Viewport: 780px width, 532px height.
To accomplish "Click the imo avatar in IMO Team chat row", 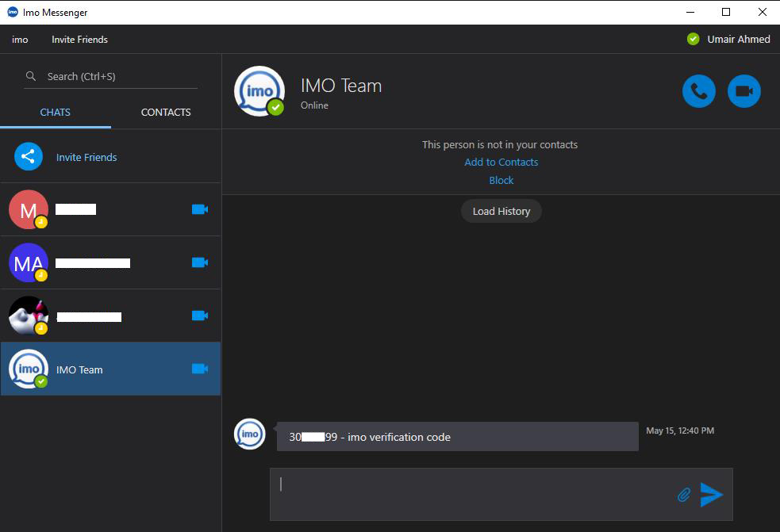I will coord(29,369).
